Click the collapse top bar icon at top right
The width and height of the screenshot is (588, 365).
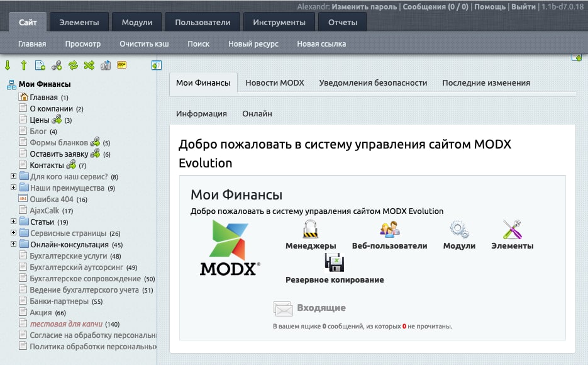pos(577,58)
